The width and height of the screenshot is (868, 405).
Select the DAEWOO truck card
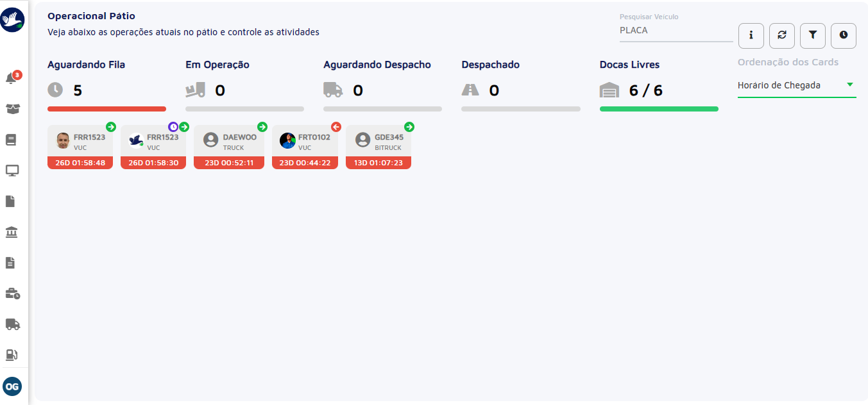229,147
